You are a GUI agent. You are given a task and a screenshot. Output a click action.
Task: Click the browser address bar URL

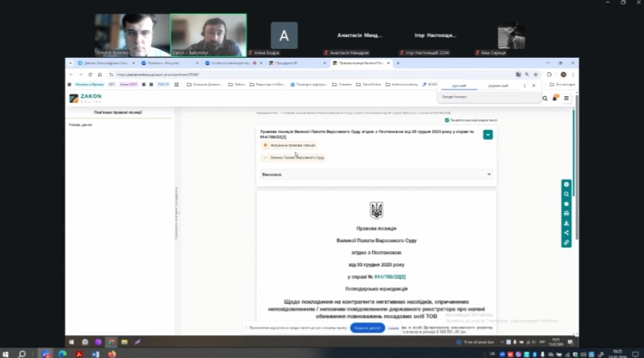(x=158, y=74)
